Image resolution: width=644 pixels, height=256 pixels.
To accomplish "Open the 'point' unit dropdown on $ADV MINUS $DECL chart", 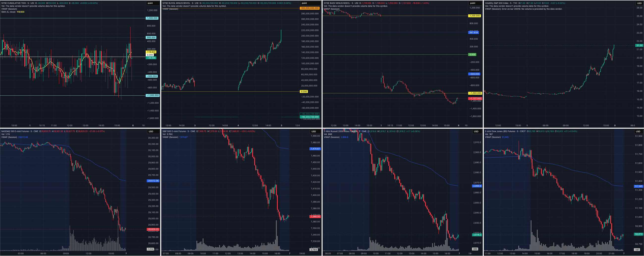I will [475, 3].
